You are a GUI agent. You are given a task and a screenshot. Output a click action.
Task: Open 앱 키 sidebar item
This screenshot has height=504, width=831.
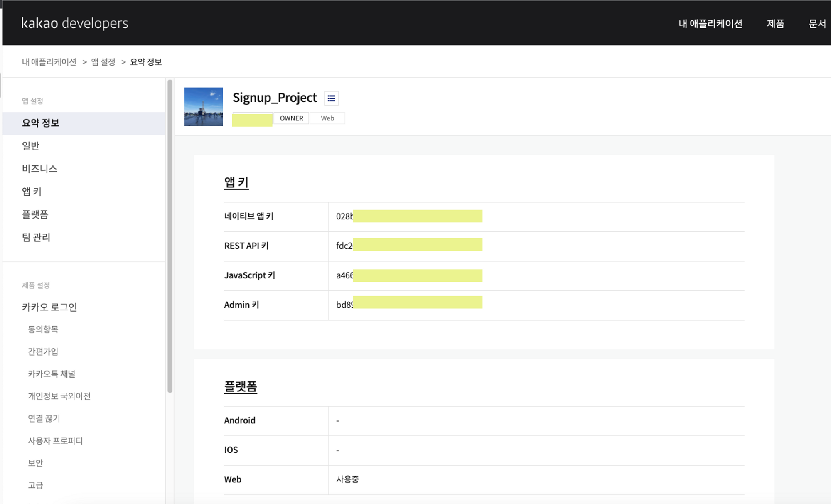pyautogui.click(x=32, y=192)
